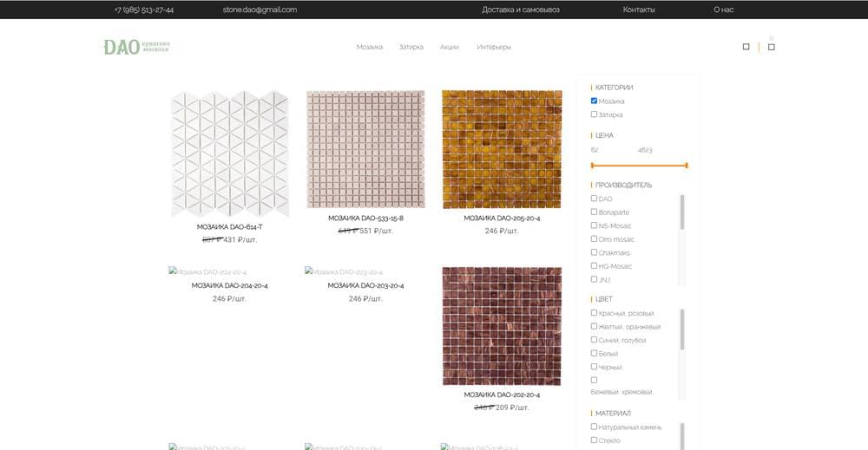Check the Orro mosaic manufacturer checkbox
This screenshot has height=450, width=868.
point(594,238)
